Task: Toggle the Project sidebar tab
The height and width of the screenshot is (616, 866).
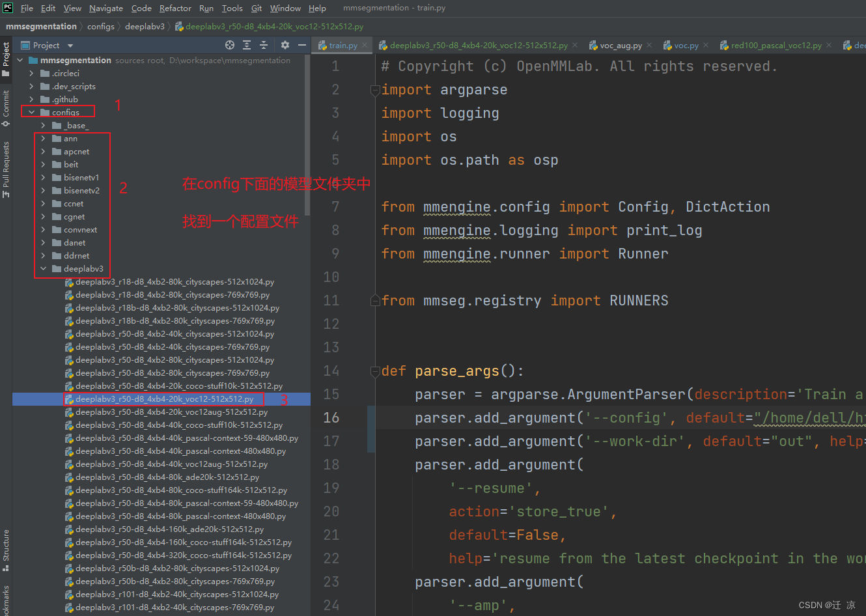Action: click(6, 59)
